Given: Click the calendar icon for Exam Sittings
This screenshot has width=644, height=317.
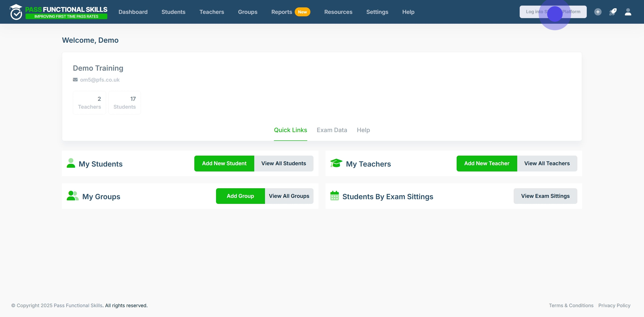Looking at the screenshot, I should click(335, 196).
